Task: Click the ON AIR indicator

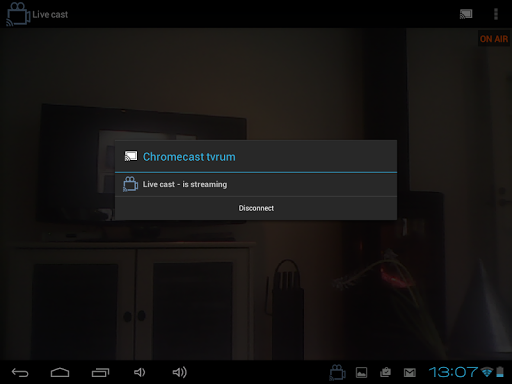Action: 494,39
